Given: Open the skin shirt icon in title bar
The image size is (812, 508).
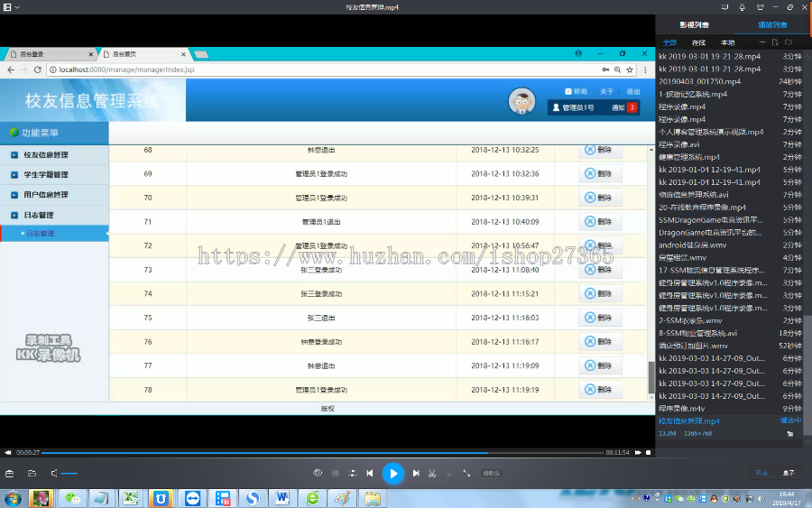Looking at the screenshot, I should point(761,7).
